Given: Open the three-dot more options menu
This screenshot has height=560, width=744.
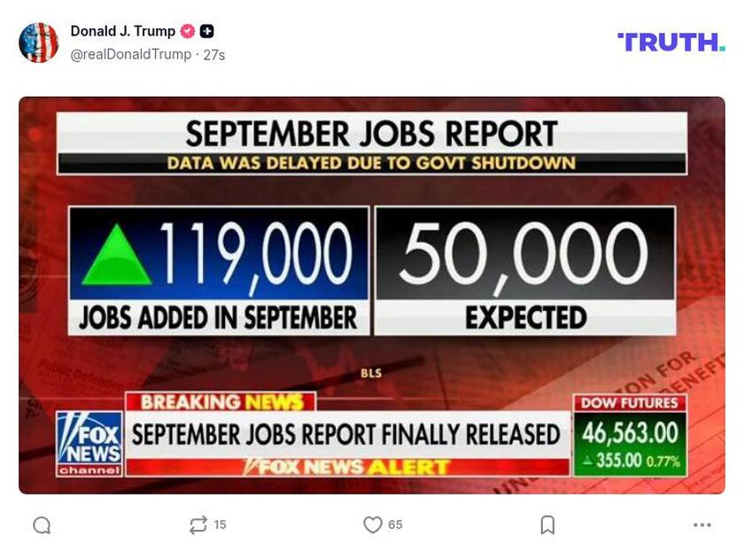Looking at the screenshot, I should [x=702, y=525].
